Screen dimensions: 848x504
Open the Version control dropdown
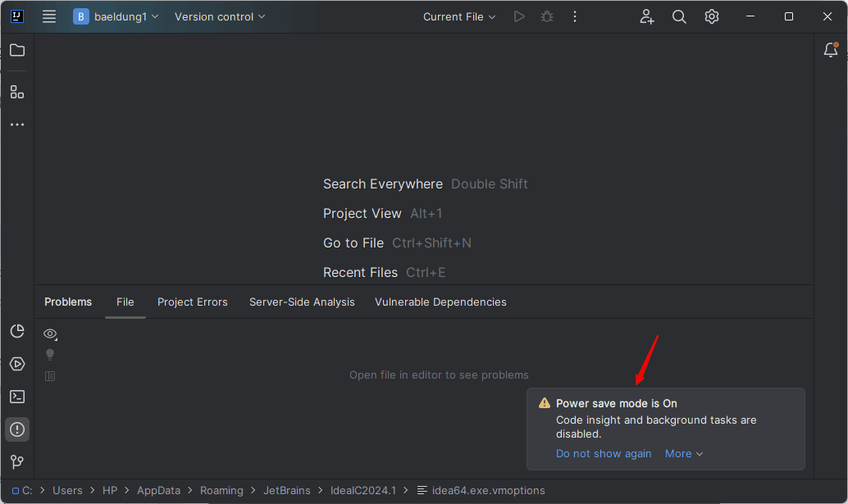point(220,16)
